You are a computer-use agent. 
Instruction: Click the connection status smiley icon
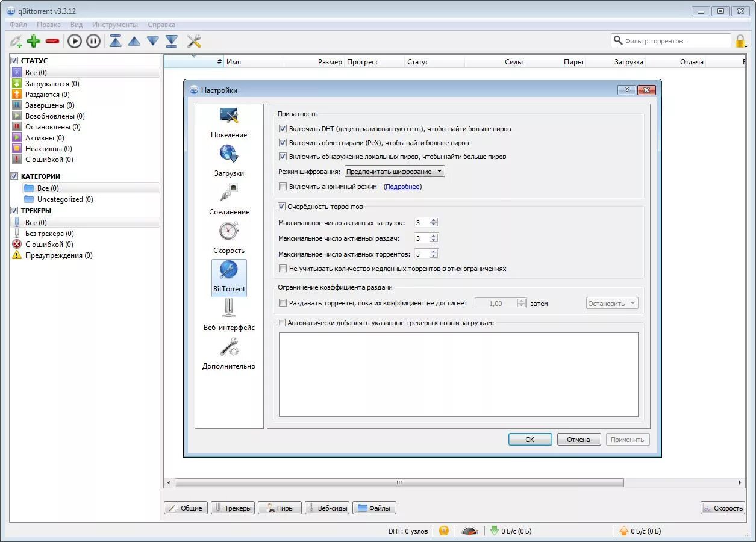tap(444, 531)
